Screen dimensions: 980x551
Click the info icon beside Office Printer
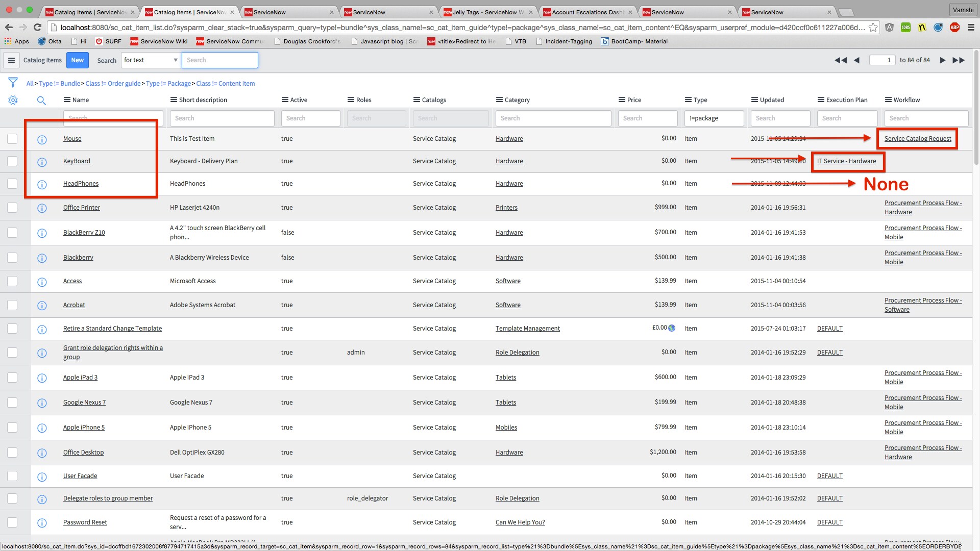click(x=42, y=208)
